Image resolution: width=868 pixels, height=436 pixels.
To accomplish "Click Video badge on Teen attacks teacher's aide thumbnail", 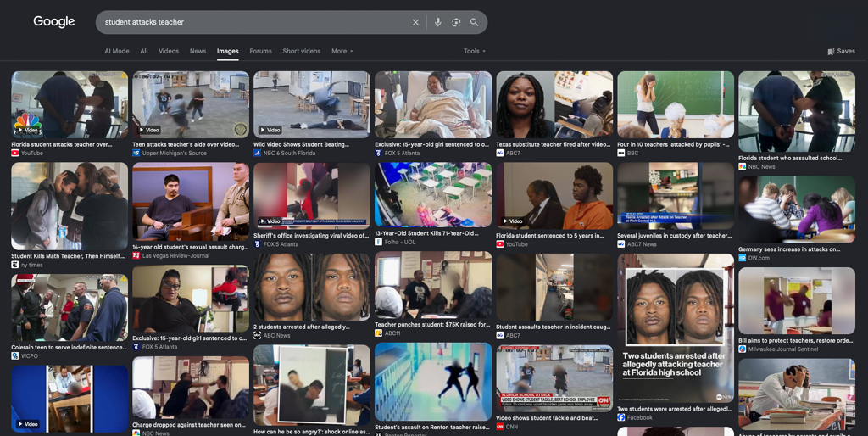I will 149,130.
